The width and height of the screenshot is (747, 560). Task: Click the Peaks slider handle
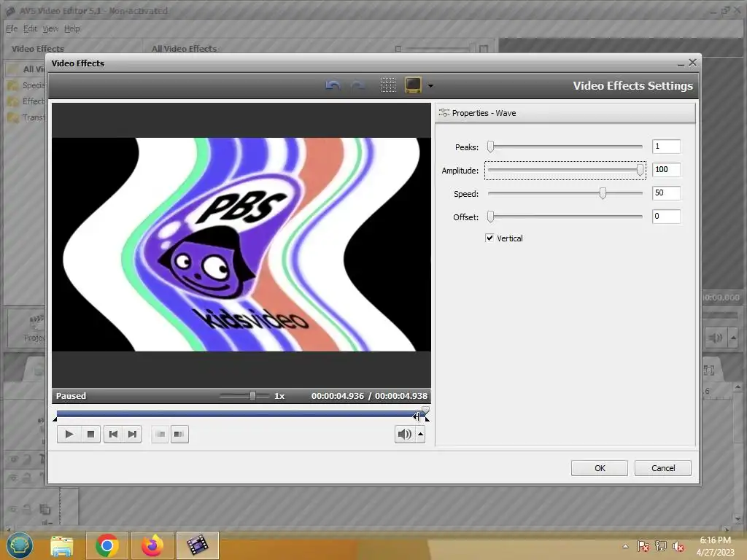click(x=491, y=147)
